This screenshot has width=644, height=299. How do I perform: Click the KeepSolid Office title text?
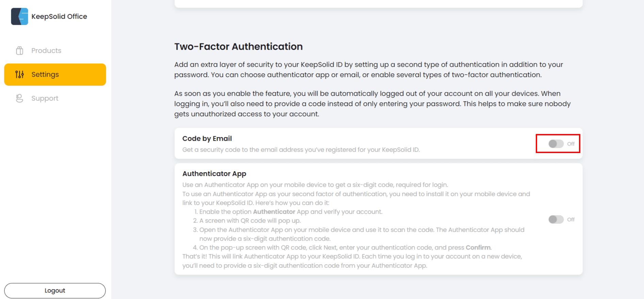pyautogui.click(x=59, y=16)
